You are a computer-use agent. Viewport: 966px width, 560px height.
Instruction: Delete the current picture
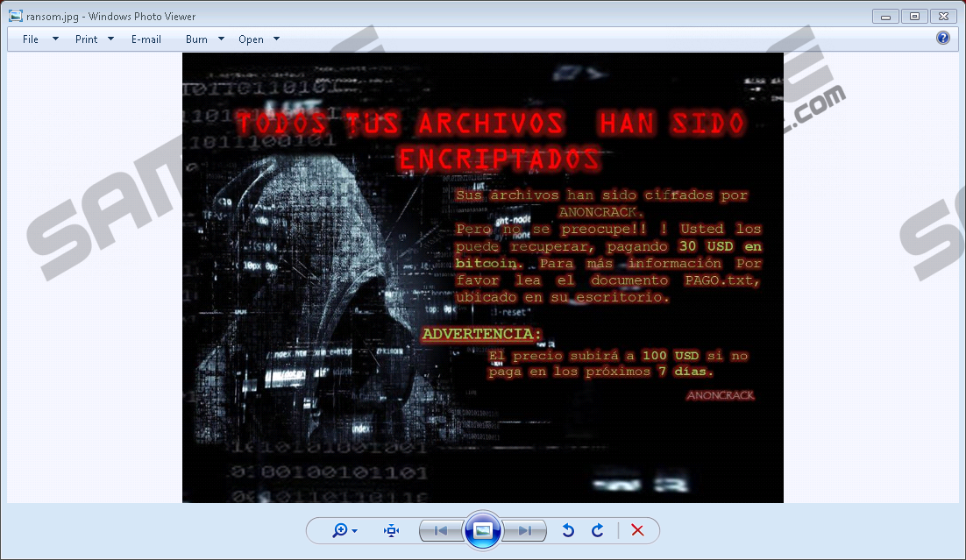point(637,530)
